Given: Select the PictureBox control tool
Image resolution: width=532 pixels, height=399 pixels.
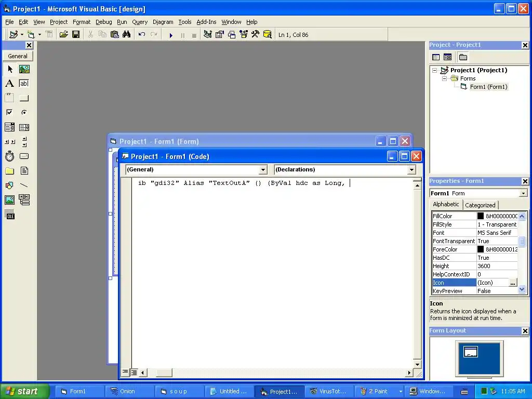Looking at the screenshot, I should (24, 69).
